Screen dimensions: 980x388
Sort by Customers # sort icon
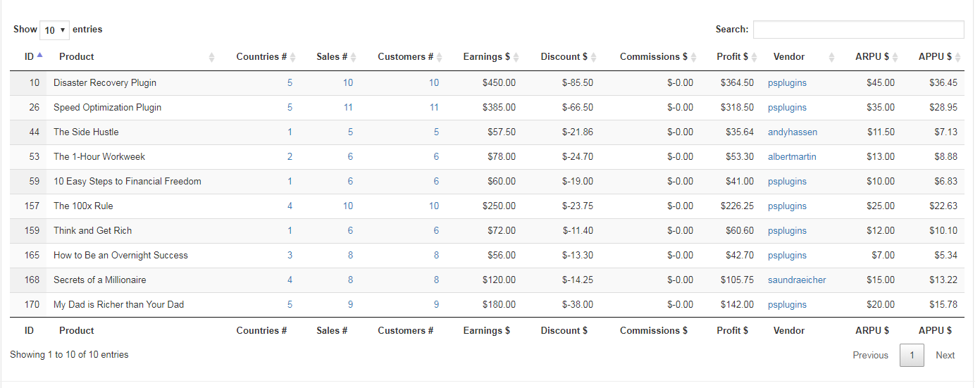440,57
